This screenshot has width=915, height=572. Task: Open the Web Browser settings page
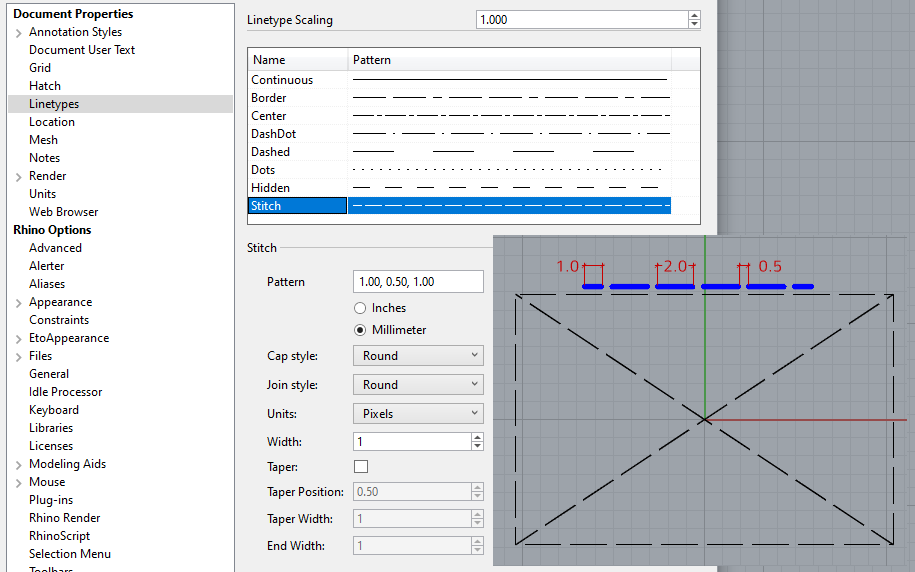point(64,212)
